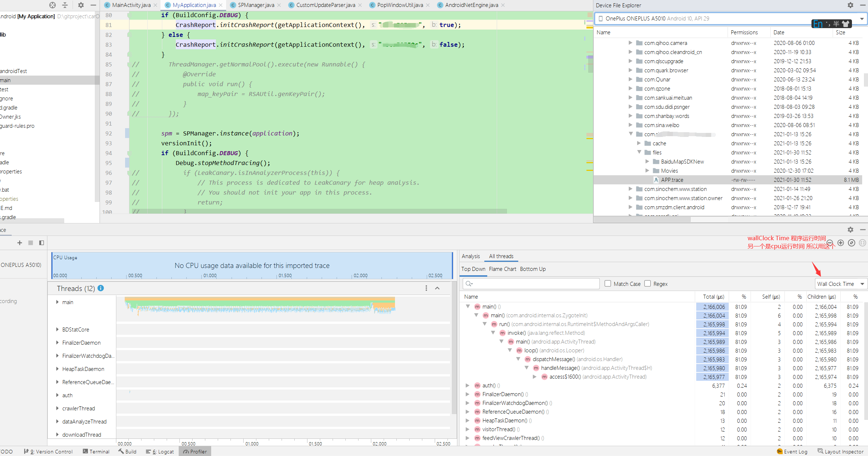
Task: Reset zoom in the profiler timeline
Action: point(852,243)
